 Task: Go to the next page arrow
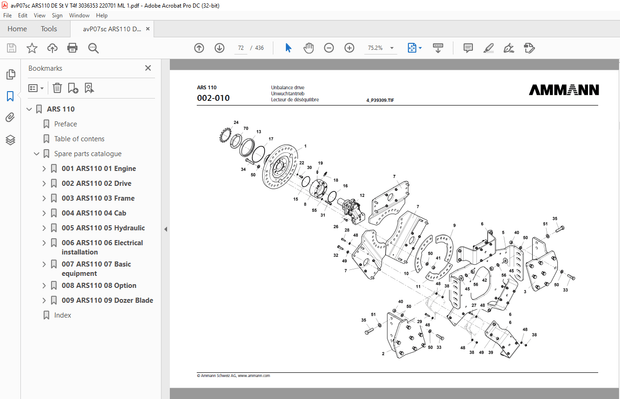[219, 48]
